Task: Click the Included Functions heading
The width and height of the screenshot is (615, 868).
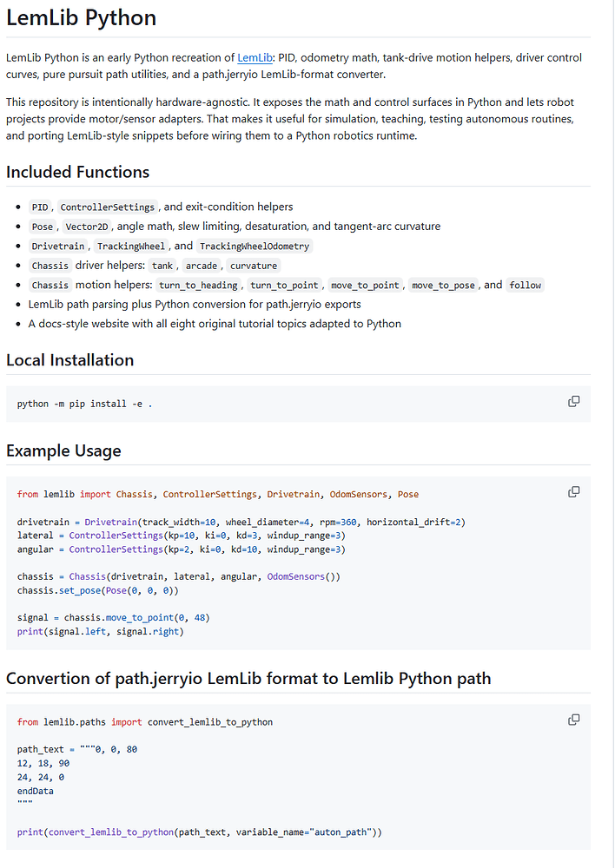Action: 77,172
